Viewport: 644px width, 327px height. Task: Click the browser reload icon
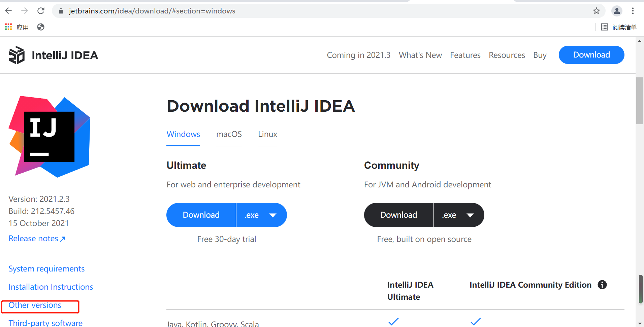tap(41, 10)
